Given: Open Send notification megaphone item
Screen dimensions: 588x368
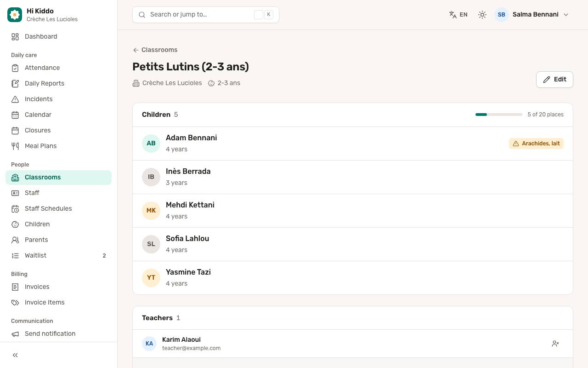Looking at the screenshot, I should pos(58,333).
